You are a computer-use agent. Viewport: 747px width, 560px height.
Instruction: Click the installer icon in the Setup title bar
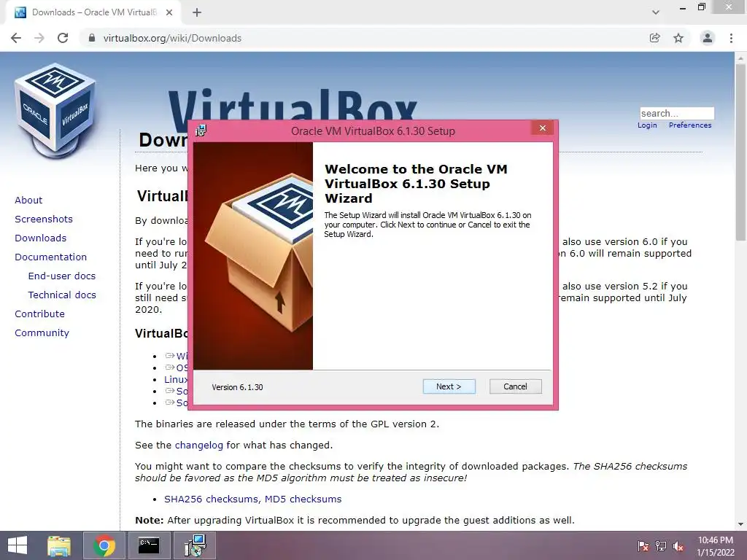pyautogui.click(x=201, y=131)
